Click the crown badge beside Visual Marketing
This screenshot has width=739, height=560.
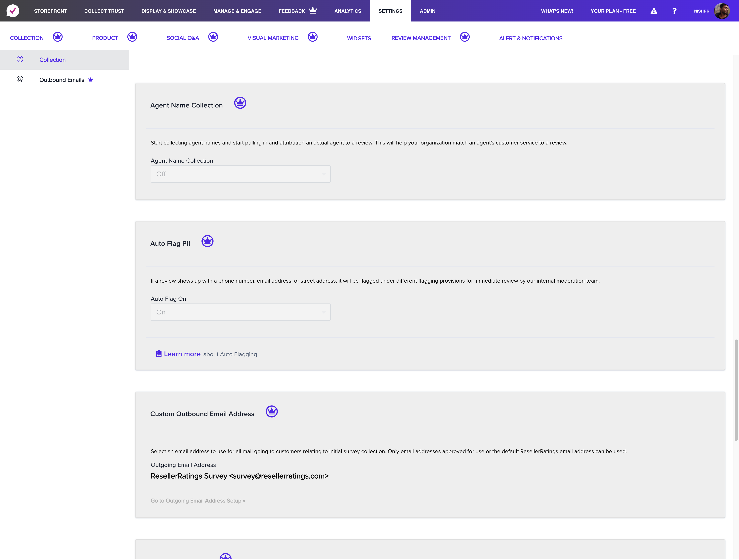click(x=313, y=37)
